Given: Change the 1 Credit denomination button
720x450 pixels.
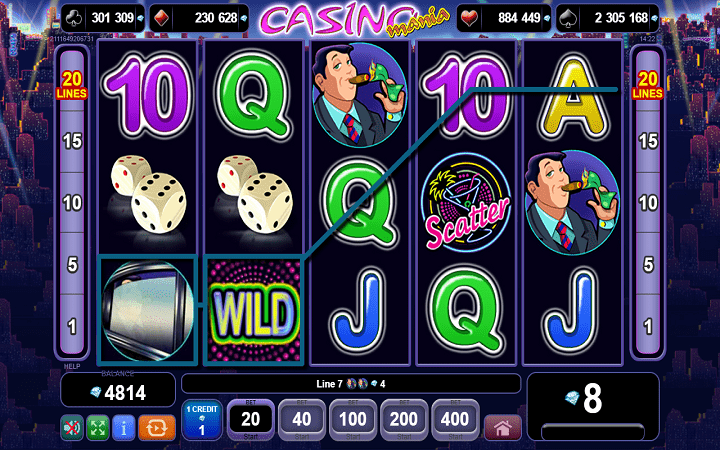Looking at the screenshot, I should 202,420.
